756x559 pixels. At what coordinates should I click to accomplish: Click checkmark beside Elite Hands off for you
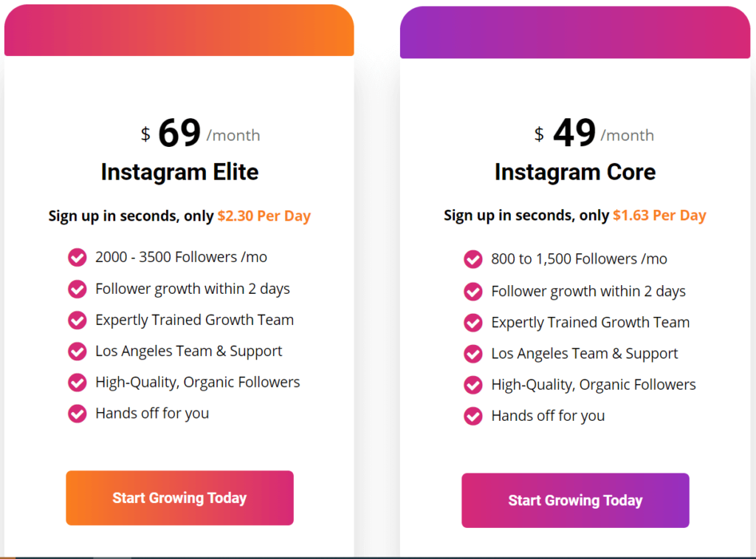pos(77,414)
